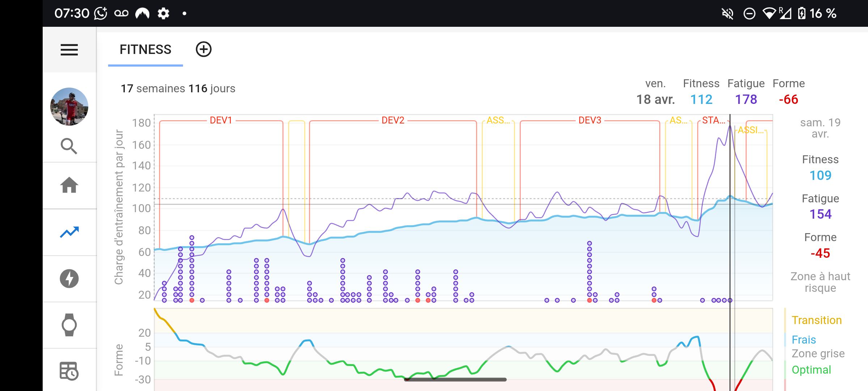The width and height of the screenshot is (868, 391).
Task: Select the FITNESS tab
Action: [x=145, y=50]
